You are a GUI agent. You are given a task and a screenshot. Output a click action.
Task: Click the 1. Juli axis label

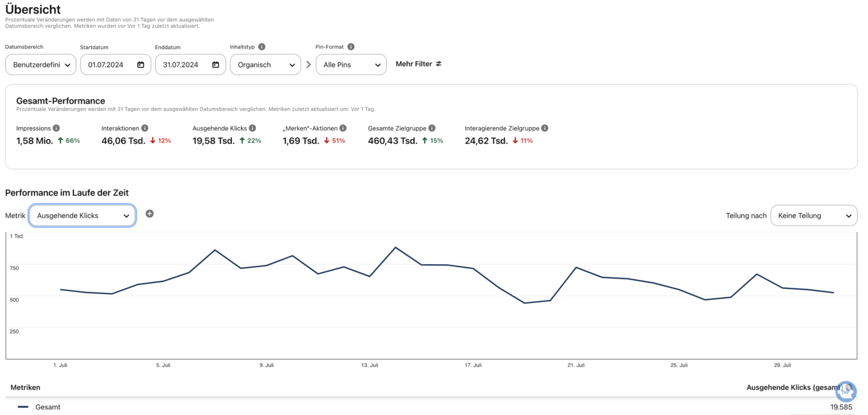[x=60, y=365]
